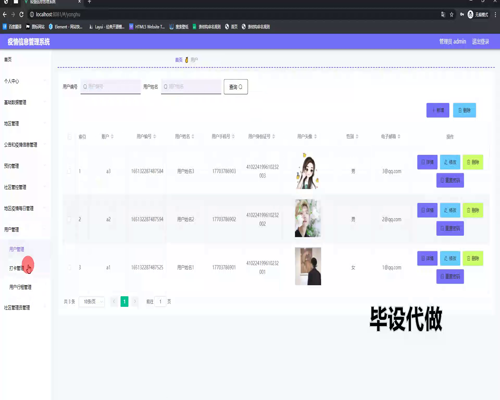500x400 pixels.
Task: Open the 打卡管理 submenu item
Action: click(x=25, y=268)
